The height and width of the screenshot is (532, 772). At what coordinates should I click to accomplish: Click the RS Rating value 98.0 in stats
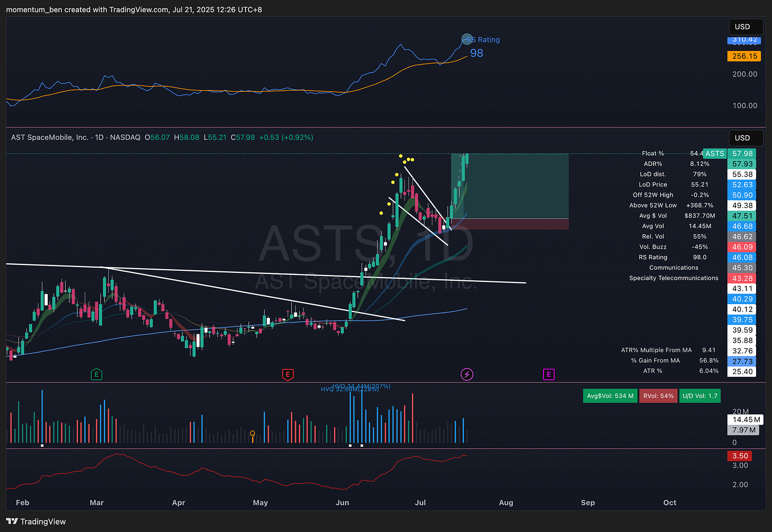[x=700, y=257]
